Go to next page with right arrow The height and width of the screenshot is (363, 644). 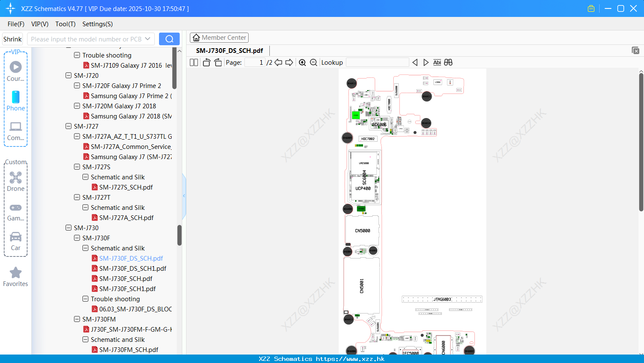pyautogui.click(x=289, y=62)
